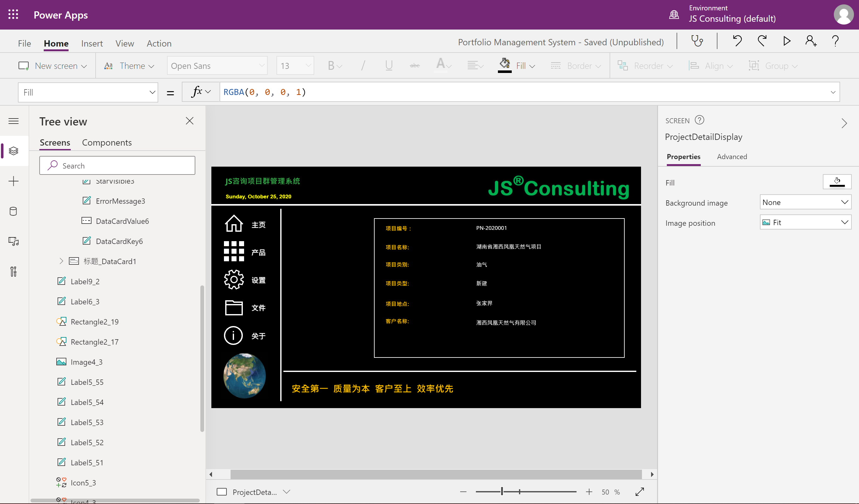
Task: Open the Theme dropdown
Action: (x=130, y=66)
